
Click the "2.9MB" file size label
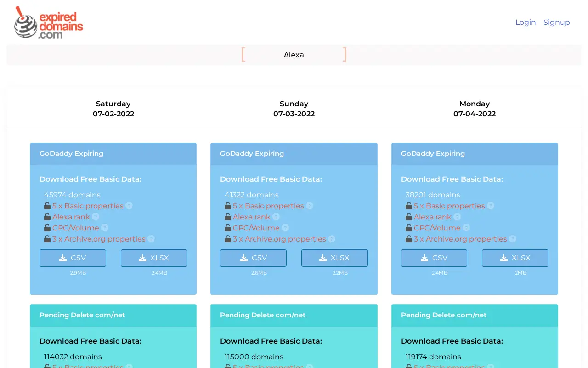tap(78, 273)
